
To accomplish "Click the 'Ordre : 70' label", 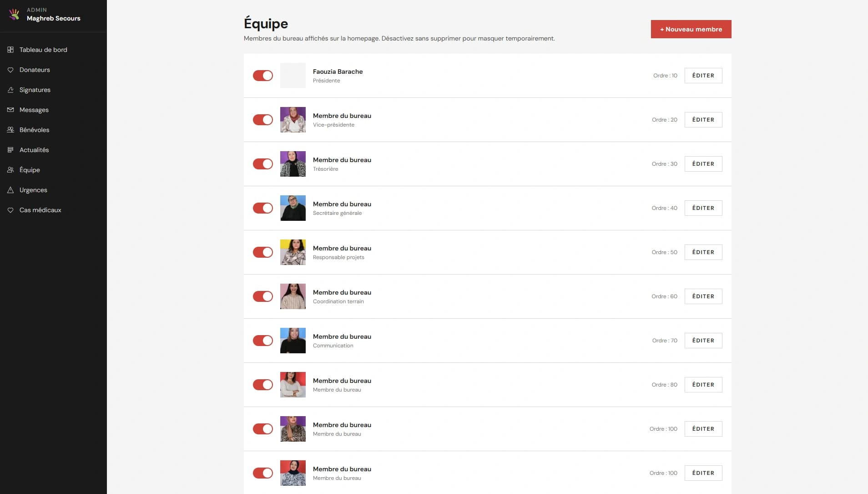I will pyautogui.click(x=665, y=341).
